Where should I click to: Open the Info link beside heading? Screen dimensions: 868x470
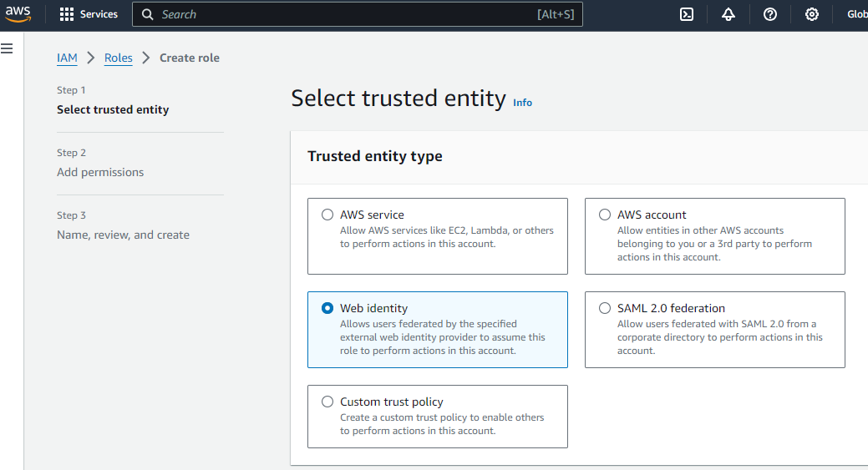(x=522, y=103)
